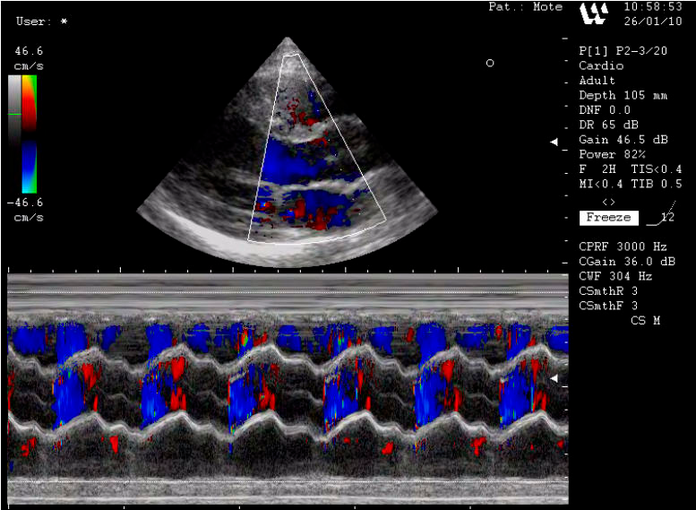Click the Cardio preset label
The height and width of the screenshot is (510, 696).
[x=600, y=65]
